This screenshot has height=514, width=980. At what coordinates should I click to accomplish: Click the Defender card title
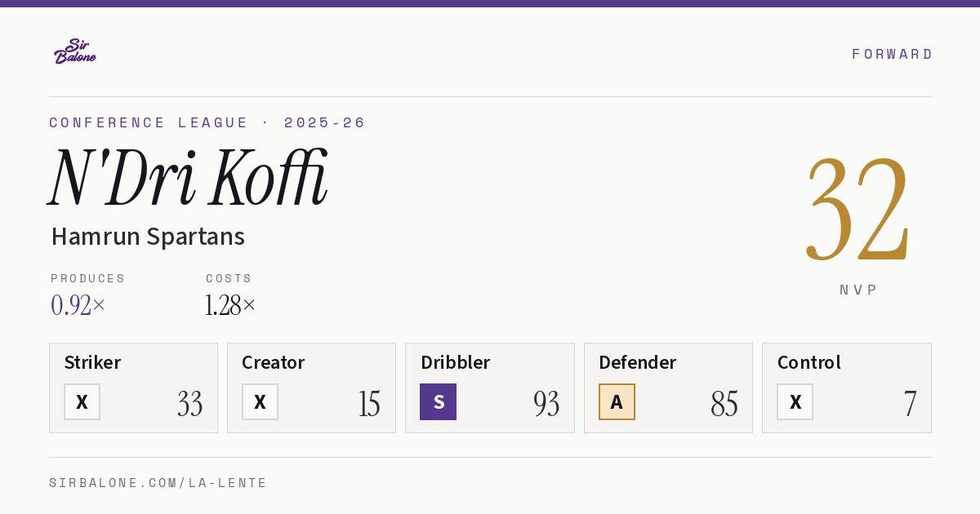(638, 362)
